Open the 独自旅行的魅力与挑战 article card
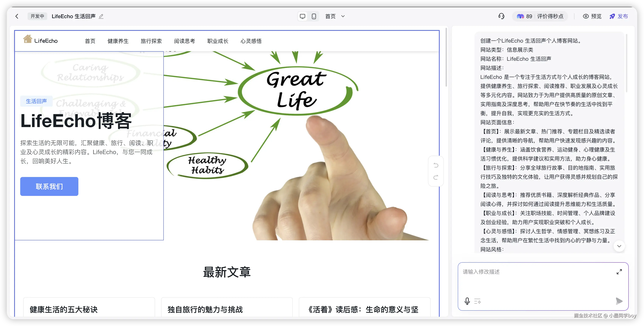The height and width of the screenshot is (326, 644). [227, 307]
